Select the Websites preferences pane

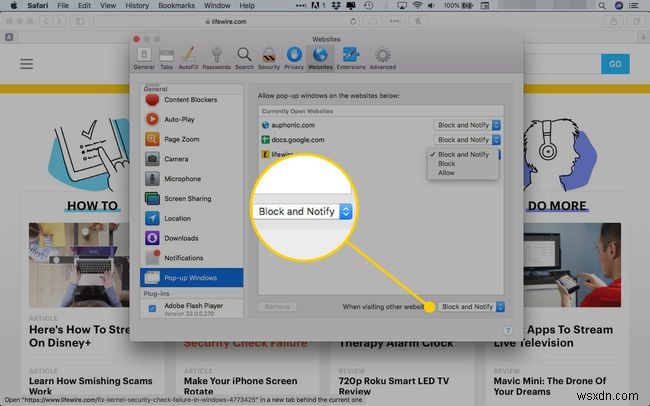pyautogui.click(x=320, y=58)
